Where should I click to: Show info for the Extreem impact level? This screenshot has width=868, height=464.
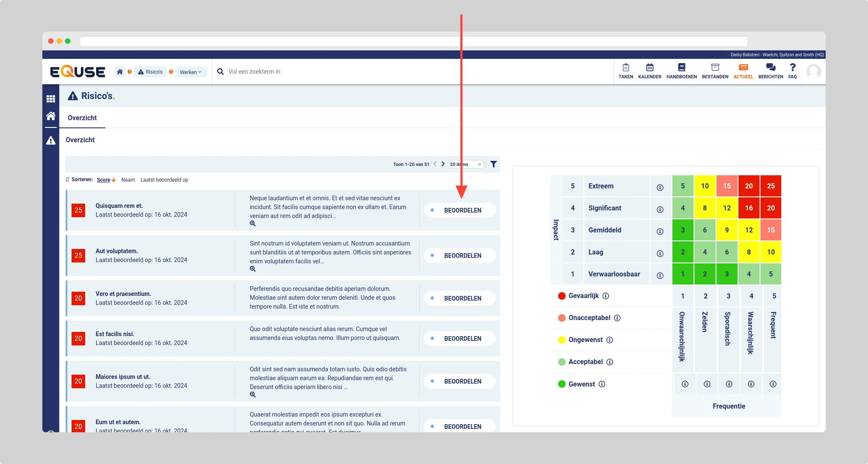click(x=660, y=188)
